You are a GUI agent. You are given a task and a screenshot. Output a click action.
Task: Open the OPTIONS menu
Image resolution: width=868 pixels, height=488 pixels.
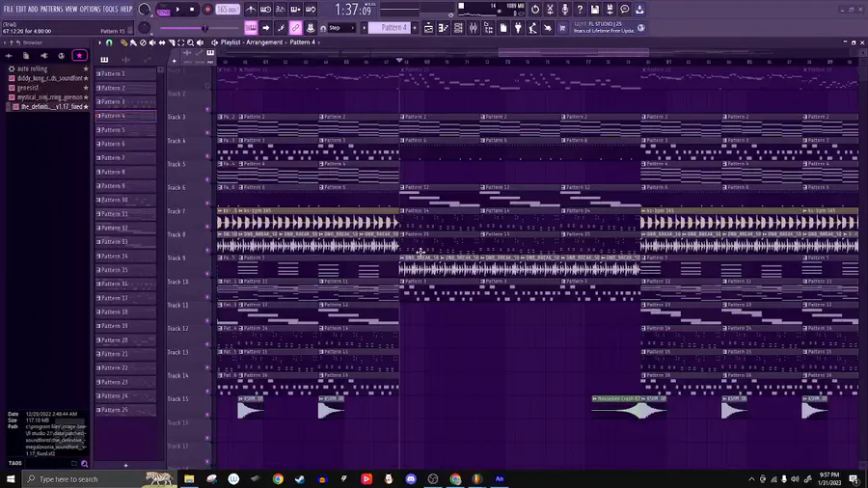(91, 10)
